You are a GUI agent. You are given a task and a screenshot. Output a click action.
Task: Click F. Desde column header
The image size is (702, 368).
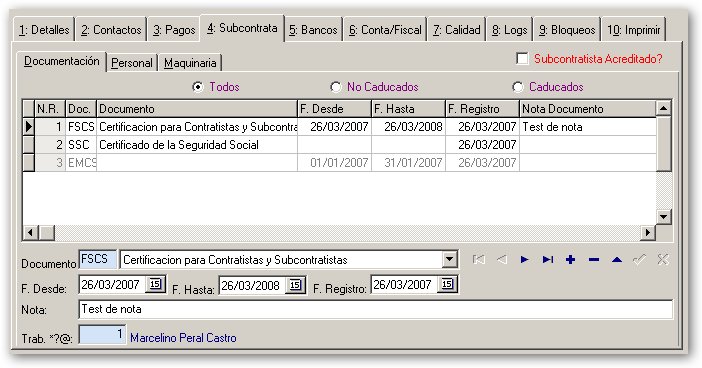point(334,109)
